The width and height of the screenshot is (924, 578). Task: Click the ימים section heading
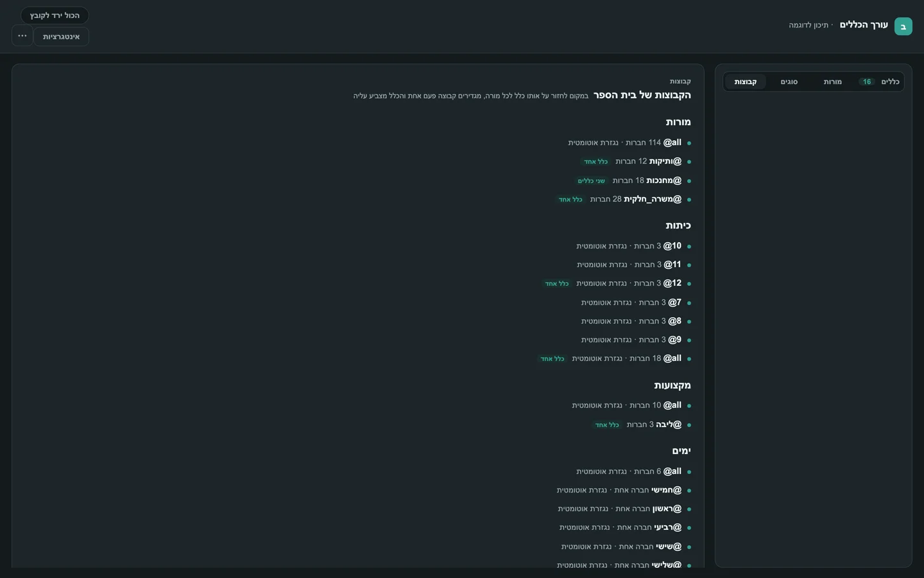tap(681, 451)
